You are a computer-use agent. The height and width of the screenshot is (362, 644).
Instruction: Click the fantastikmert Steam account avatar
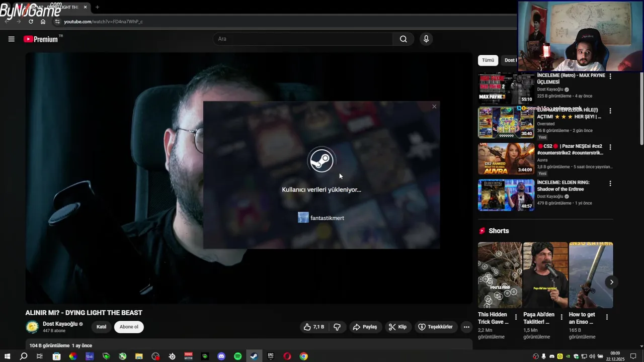pyautogui.click(x=303, y=218)
